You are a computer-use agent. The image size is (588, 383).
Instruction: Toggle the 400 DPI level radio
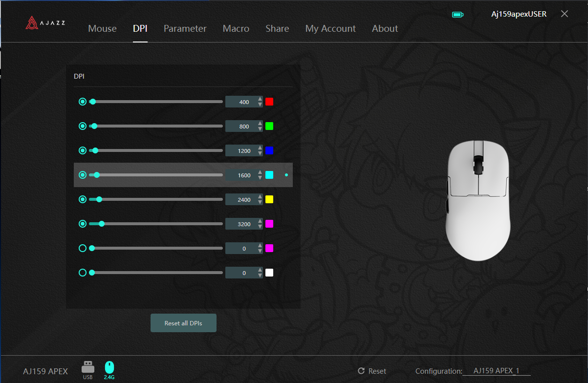(83, 102)
